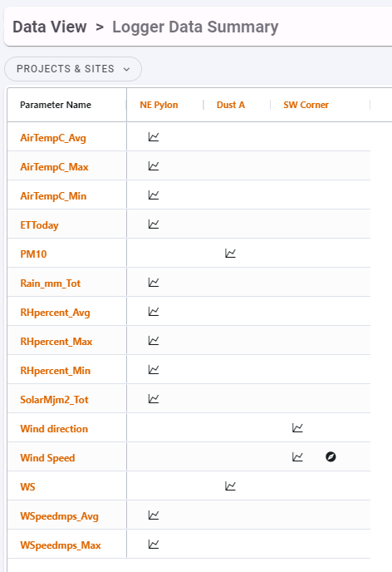Open the Wind Speed compass icon
392x572 pixels.
coord(331,456)
